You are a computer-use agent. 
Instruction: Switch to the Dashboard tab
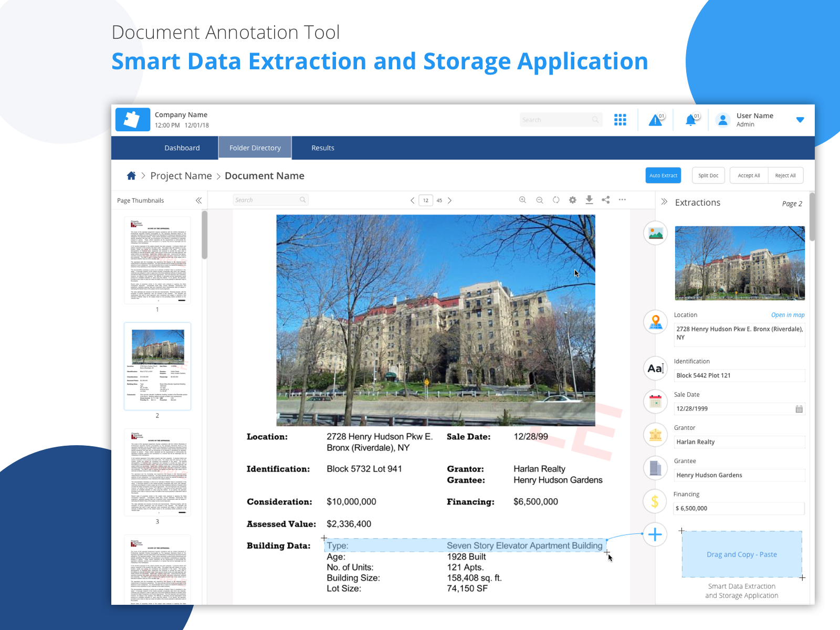click(182, 148)
